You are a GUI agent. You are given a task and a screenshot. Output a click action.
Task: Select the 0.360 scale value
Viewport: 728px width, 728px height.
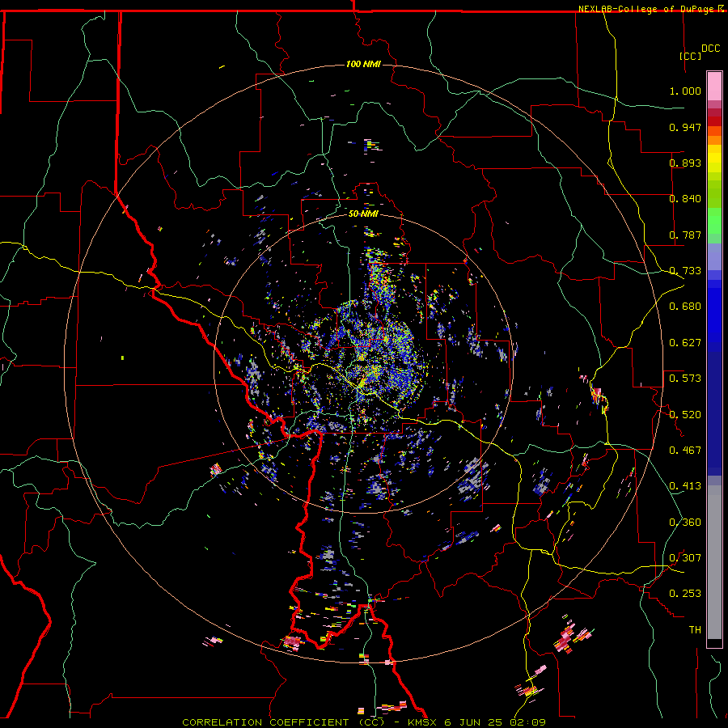tap(685, 523)
